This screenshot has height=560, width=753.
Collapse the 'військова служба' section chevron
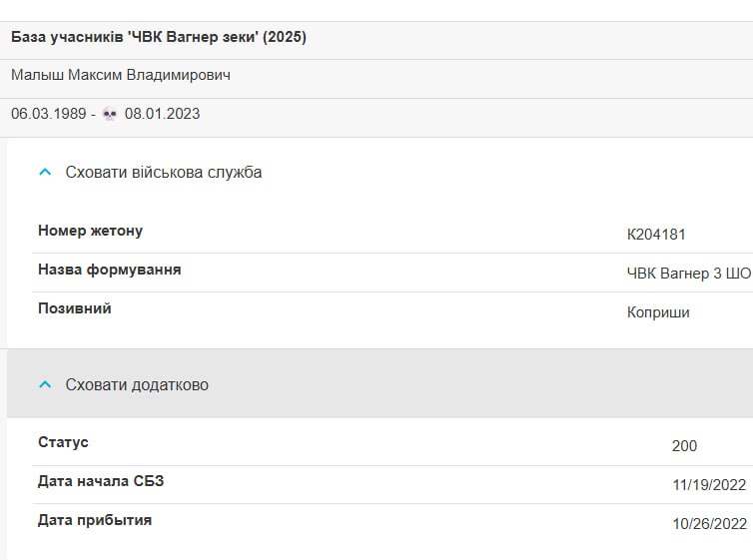click(x=45, y=172)
